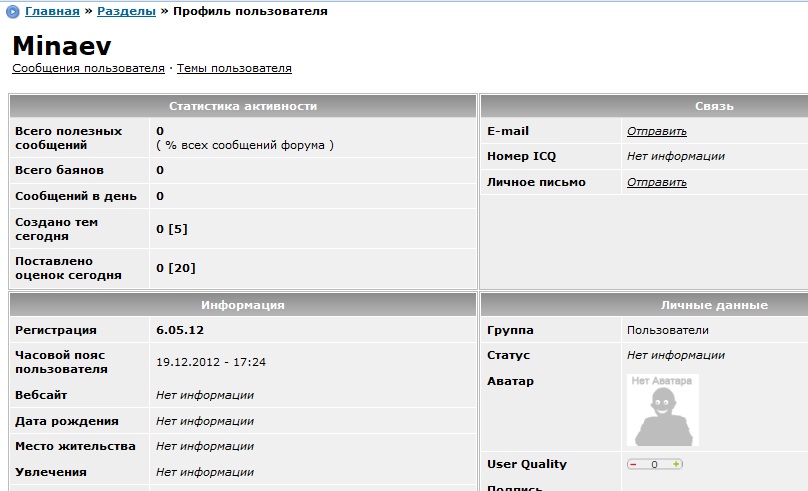
Task: Click Всего полезных сообщений label
Action: (69, 138)
